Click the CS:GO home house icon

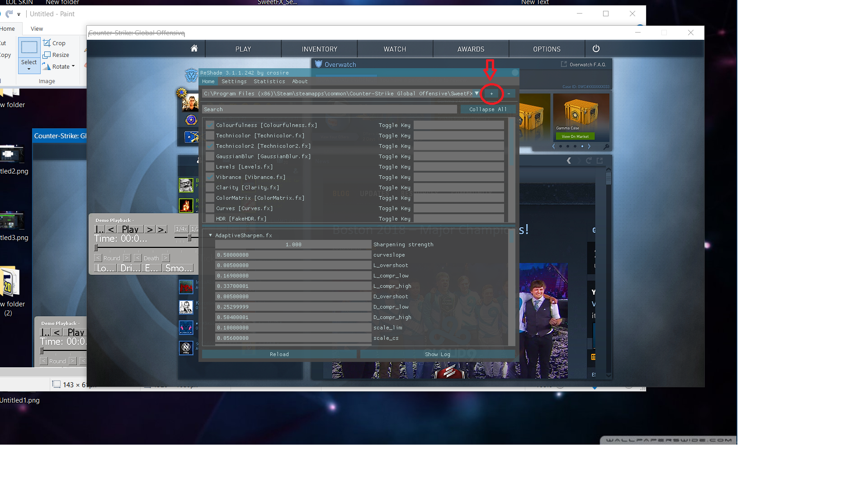[194, 48]
